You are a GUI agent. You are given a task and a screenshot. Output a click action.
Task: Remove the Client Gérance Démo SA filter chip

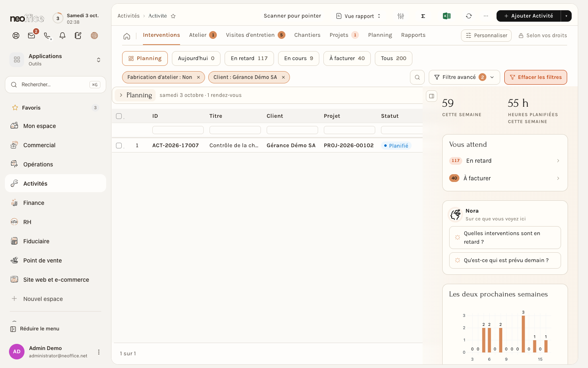tap(283, 77)
